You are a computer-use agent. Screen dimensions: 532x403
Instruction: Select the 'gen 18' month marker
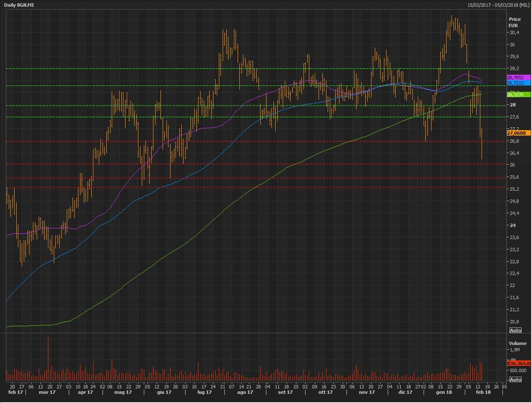[444, 392]
